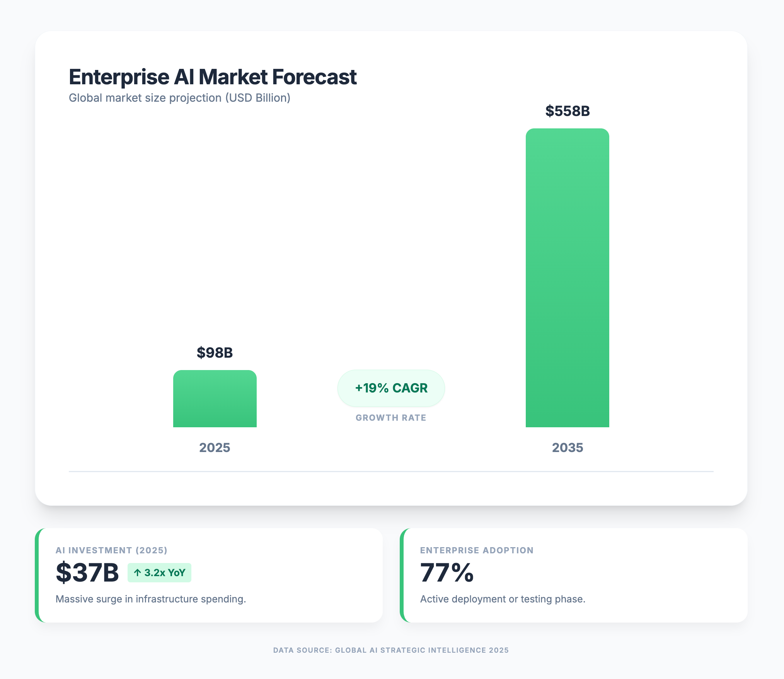Click the active deployment description text
The image size is (784, 679).
coord(503,599)
